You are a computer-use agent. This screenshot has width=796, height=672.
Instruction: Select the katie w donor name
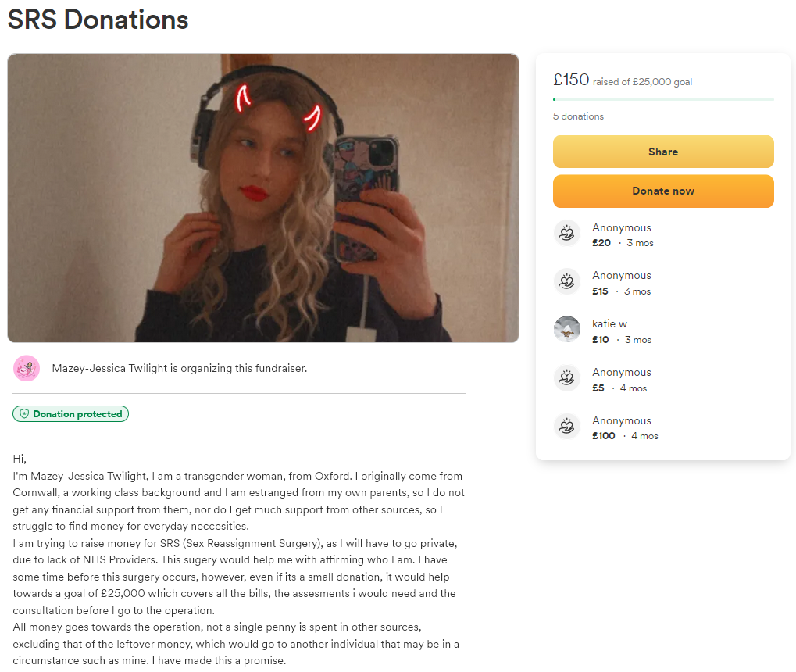[609, 323]
